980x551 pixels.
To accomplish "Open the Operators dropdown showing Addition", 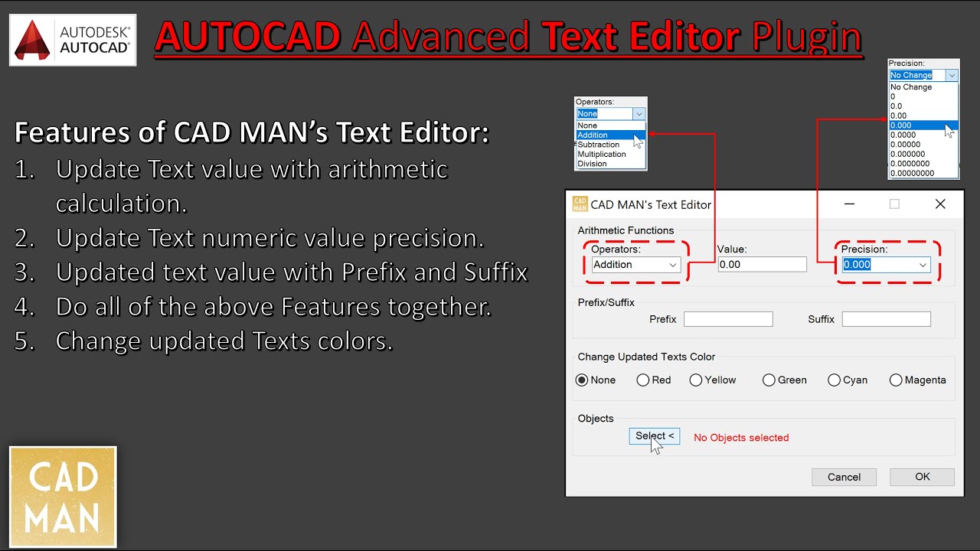I will click(x=636, y=265).
